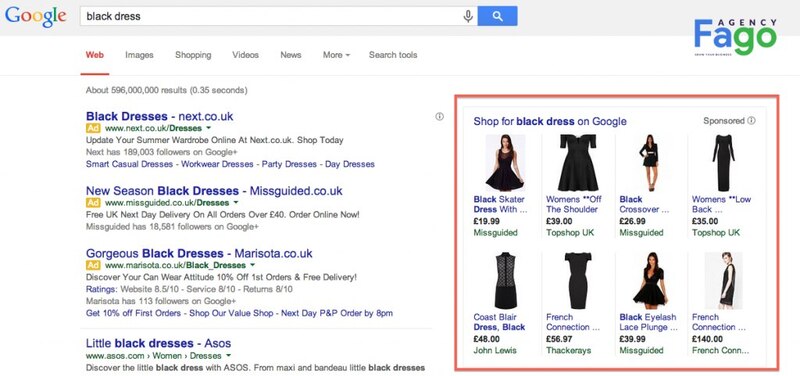Viewport: 800px width, 376px height.
Task: Click the Google logo
Action: tap(36, 16)
